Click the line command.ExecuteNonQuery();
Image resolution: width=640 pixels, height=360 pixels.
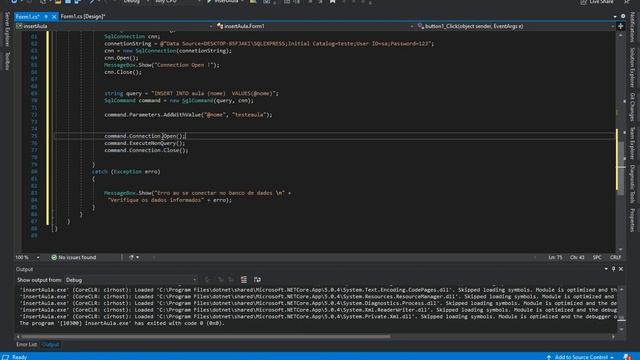pos(145,143)
